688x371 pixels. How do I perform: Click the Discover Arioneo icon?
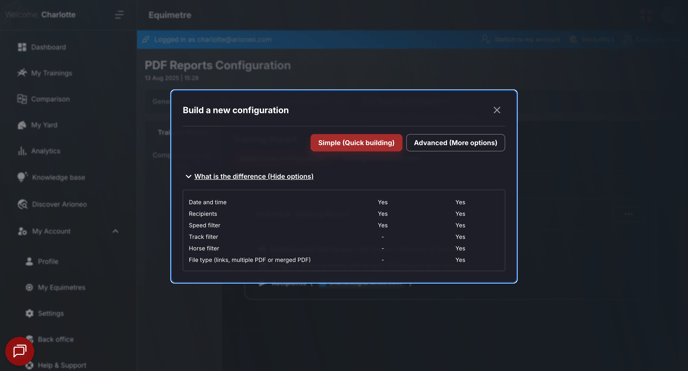(x=22, y=204)
